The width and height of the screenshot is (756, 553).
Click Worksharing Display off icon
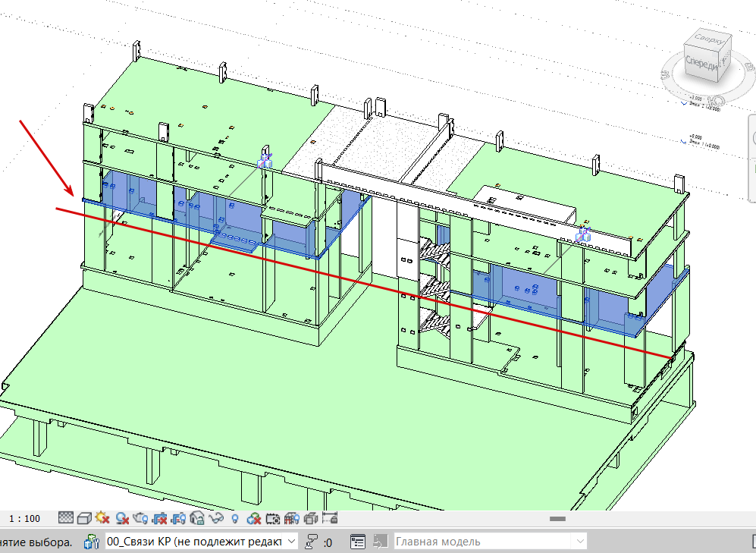pos(253,518)
